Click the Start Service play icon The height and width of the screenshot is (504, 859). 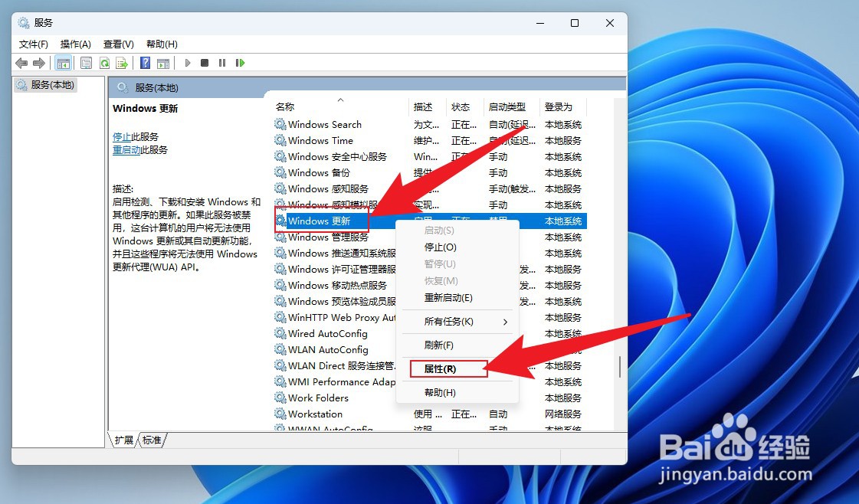click(x=188, y=63)
